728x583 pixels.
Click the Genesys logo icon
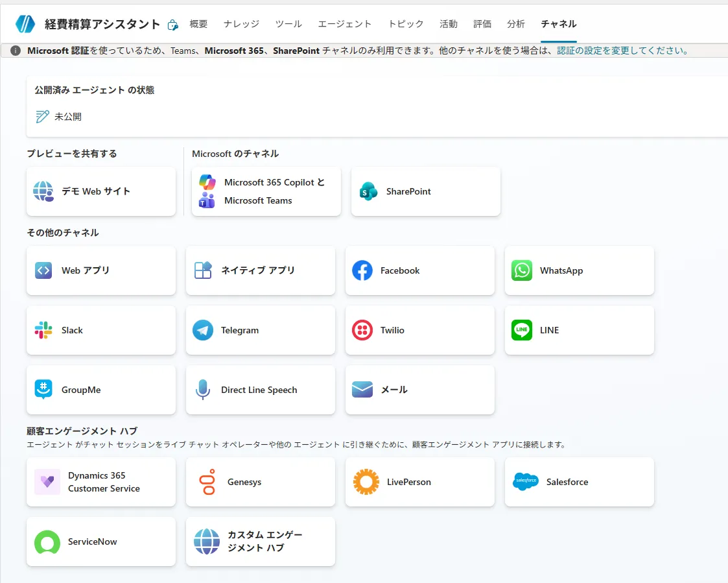tap(207, 482)
